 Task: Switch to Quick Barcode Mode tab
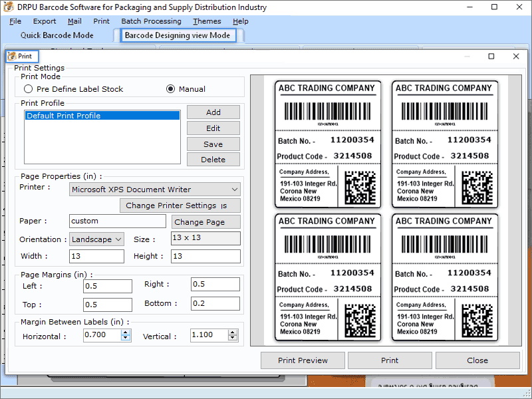[x=56, y=35]
